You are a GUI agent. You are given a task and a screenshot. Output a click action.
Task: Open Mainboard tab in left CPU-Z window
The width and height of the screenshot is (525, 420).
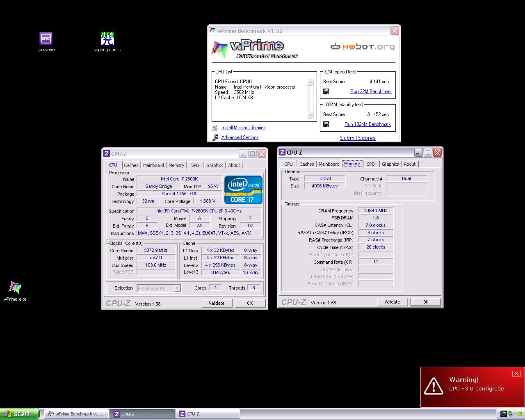[153, 165]
